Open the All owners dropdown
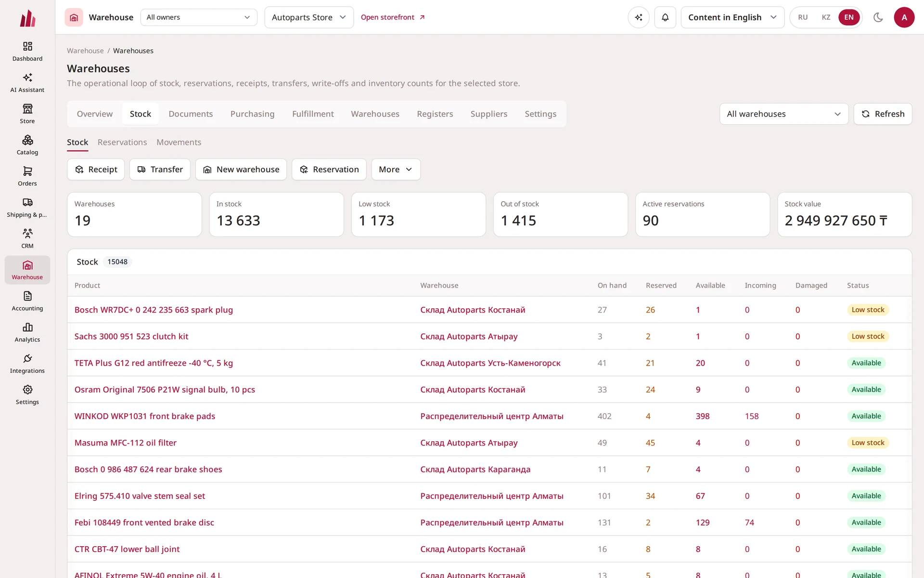The width and height of the screenshot is (924, 578). (199, 17)
